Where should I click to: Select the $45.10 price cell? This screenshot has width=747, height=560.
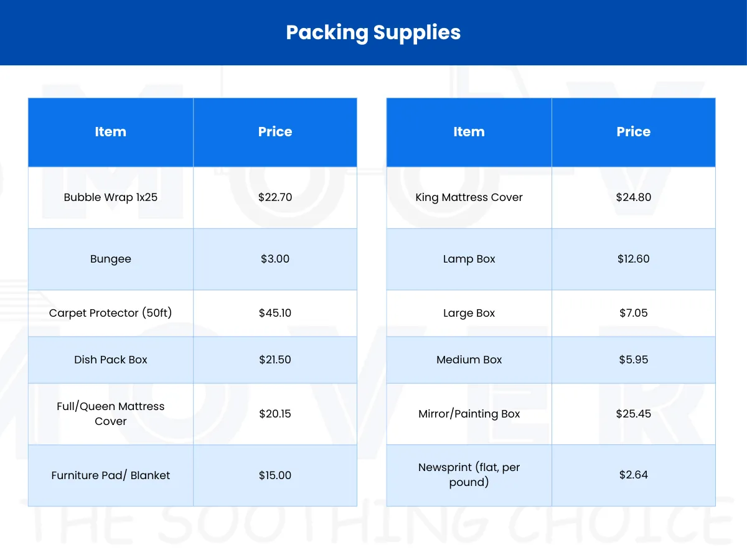pyautogui.click(x=275, y=313)
